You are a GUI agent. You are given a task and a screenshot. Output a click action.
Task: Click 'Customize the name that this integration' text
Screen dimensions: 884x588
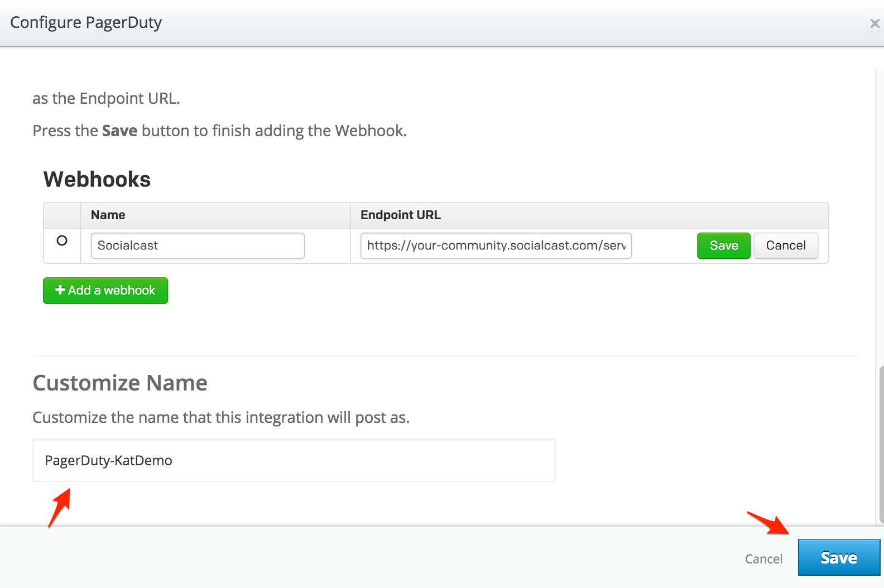click(x=221, y=417)
